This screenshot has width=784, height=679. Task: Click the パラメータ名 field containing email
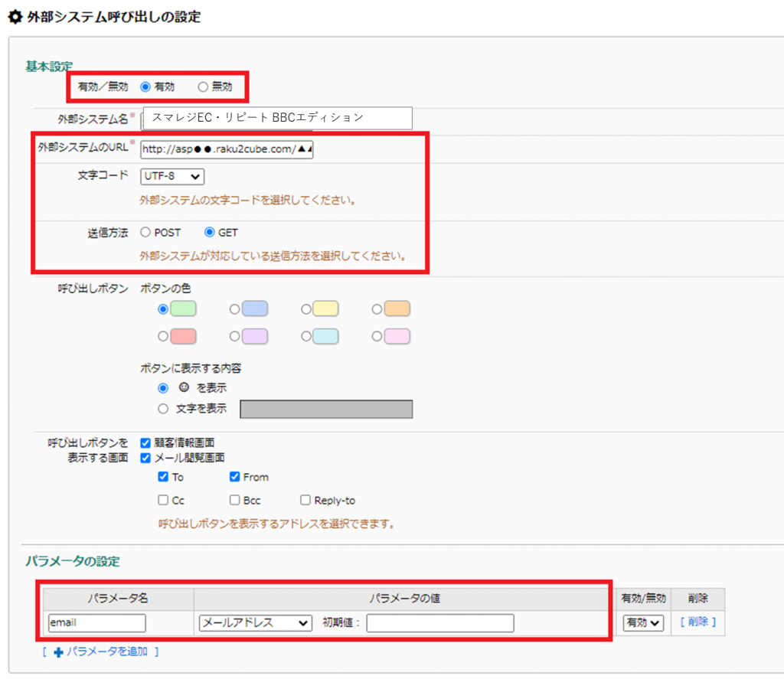[97, 623]
